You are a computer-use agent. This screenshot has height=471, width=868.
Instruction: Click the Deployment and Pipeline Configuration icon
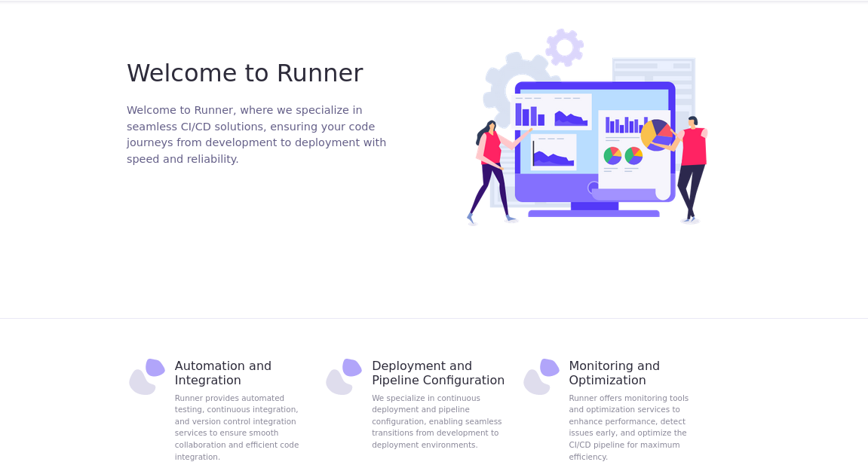coord(344,376)
